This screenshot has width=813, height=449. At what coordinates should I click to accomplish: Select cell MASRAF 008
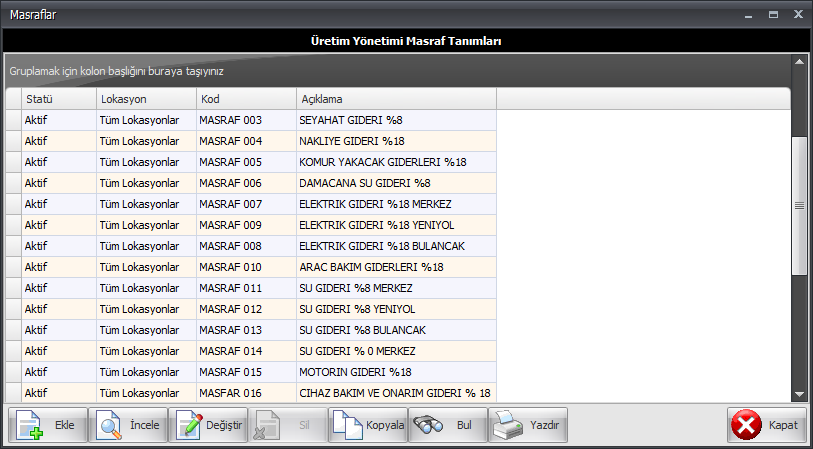[x=246, y=246]
